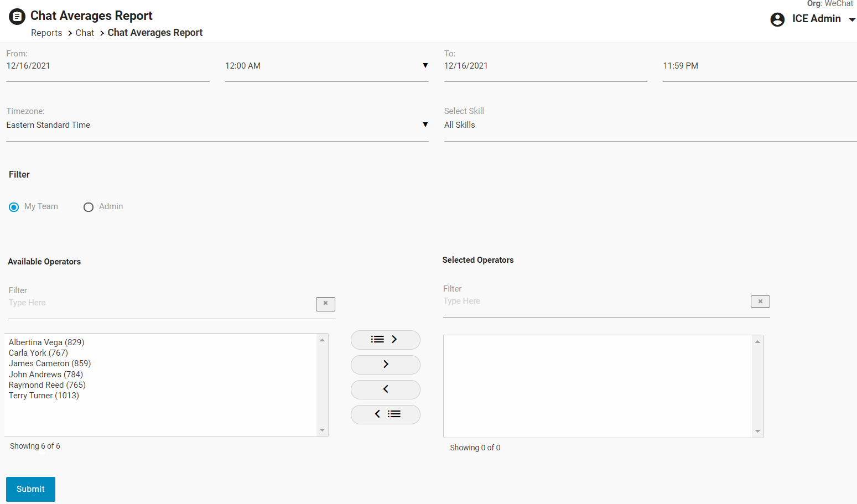Select the Admin radio button
The width and height of the screenshot is (857, 504).
point(89,207)
